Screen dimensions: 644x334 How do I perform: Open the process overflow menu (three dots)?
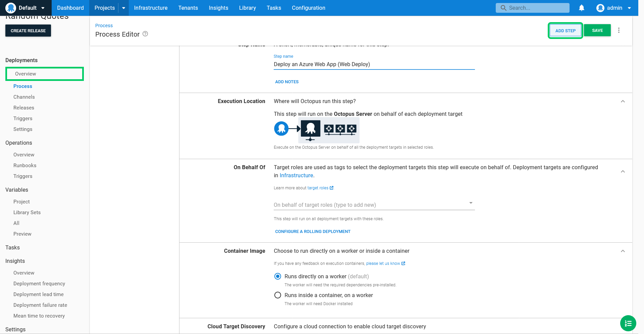click(x=619, y=30)
